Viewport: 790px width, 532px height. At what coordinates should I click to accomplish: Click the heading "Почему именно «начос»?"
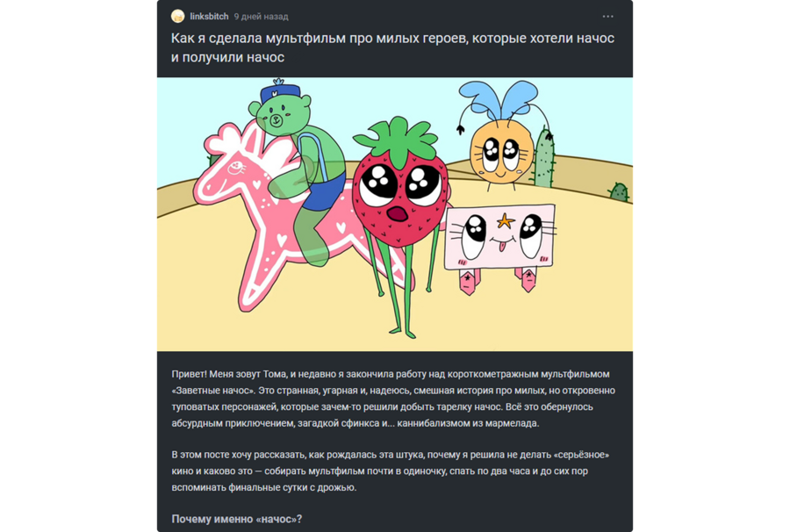237,519
